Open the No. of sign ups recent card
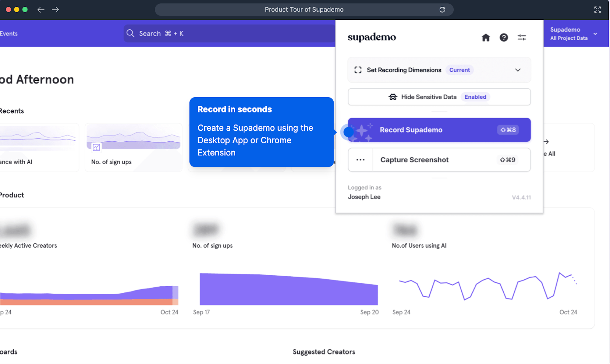This screenshot has height=364, width=610. [133, 148]
